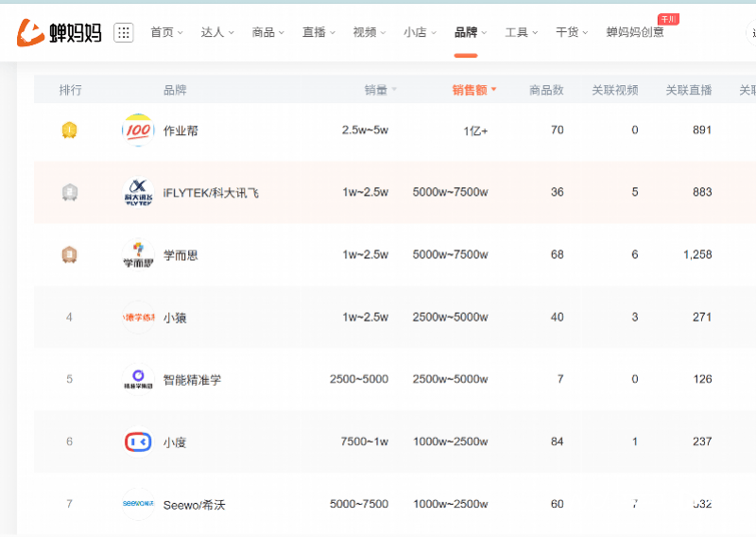Image resolution: width=756 pixels, height=537 pixels.
Task: Open the 智能精准学 brand link
Action: coord(193,380)
